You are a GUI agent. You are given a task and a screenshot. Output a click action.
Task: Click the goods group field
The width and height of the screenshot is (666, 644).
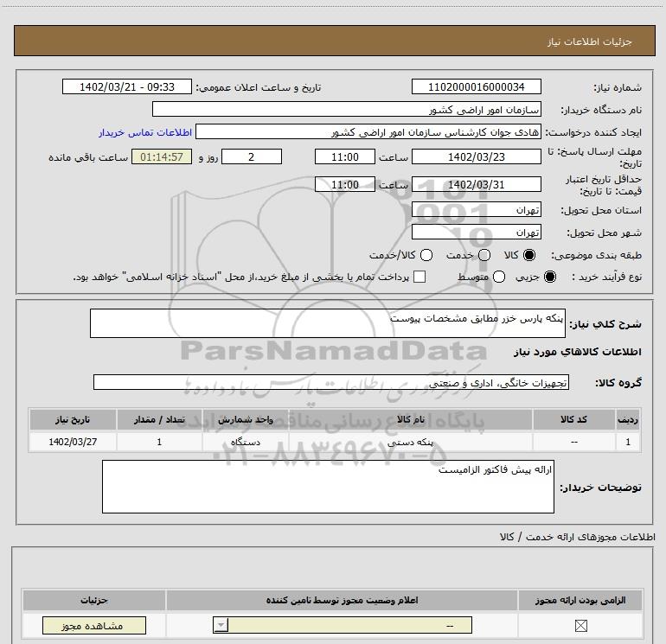click(331, 382)
